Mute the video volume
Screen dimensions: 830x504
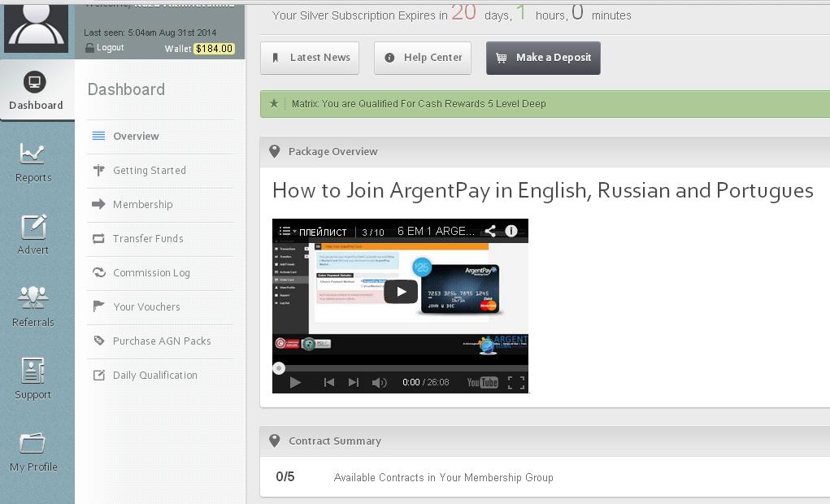tap(379, 382)
